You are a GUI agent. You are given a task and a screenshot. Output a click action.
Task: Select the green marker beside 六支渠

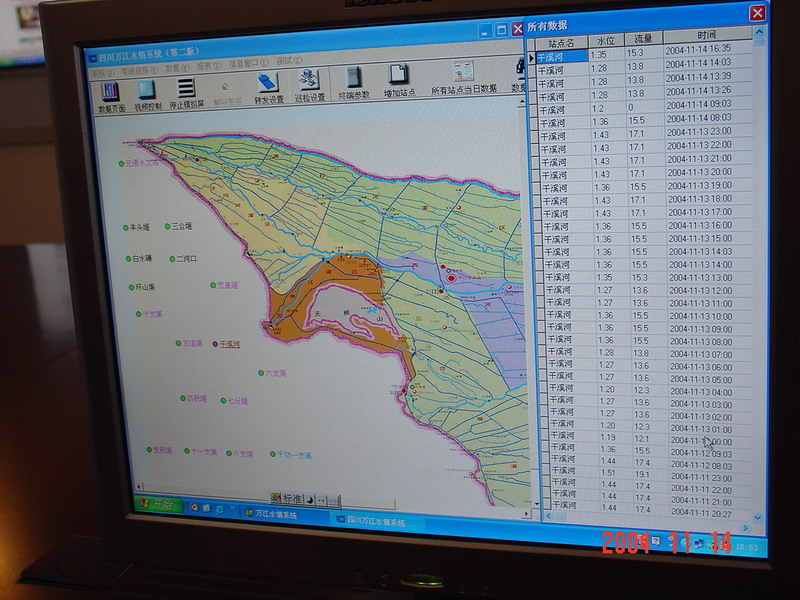(261, 373)
